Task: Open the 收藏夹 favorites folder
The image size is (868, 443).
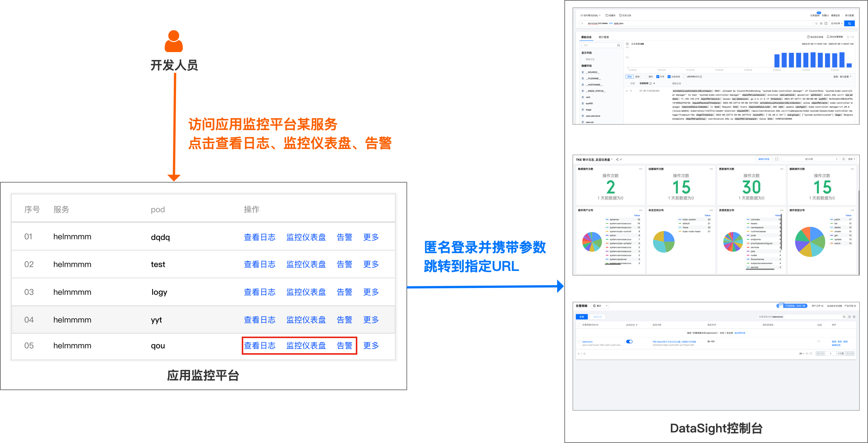Action: pyautogui.click(x=610, y=15)
